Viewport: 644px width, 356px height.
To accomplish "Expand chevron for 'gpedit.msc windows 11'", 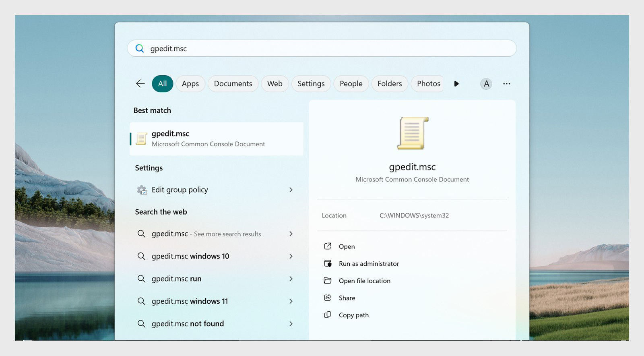I will pos(291,301).
